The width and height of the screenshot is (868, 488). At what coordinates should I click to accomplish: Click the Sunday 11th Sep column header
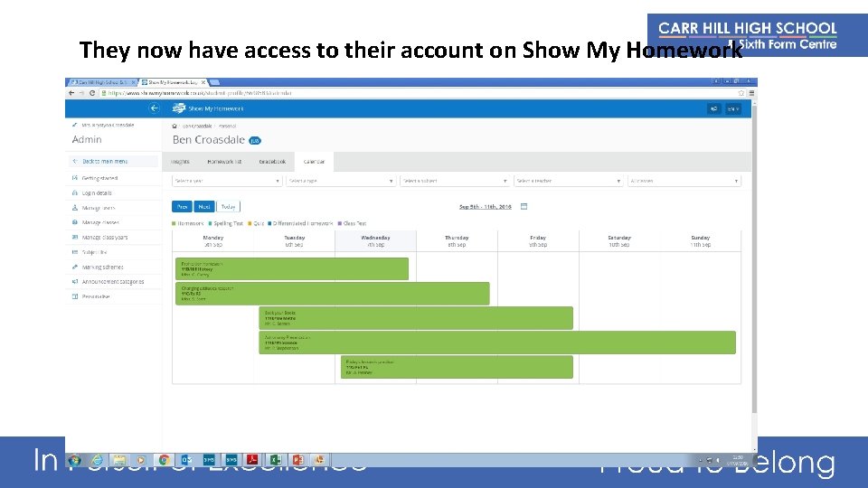click(700, 240)
